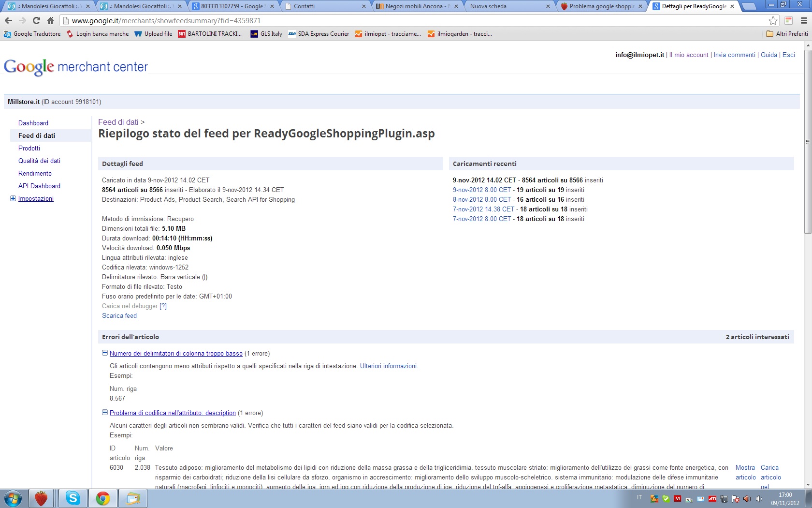The image size is (812, 508).
Task: Expand the Impostazioni sidebar section
Action: click(13, 198)
